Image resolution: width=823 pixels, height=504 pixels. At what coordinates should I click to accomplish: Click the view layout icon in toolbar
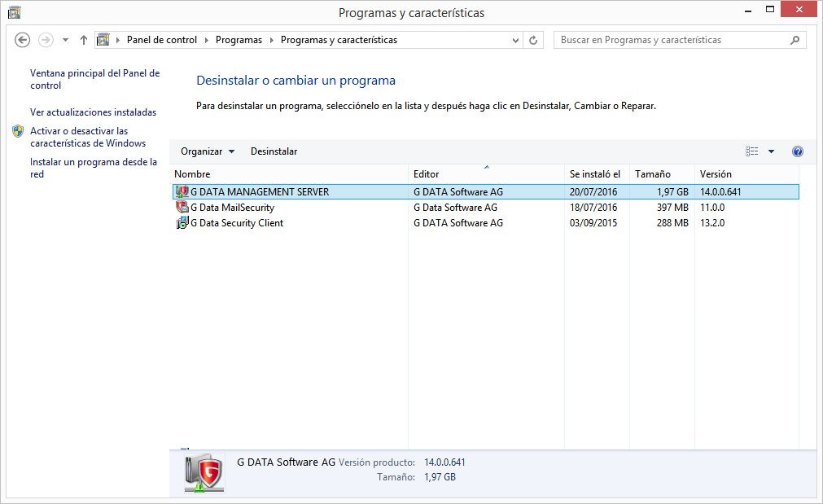[751, 151]
